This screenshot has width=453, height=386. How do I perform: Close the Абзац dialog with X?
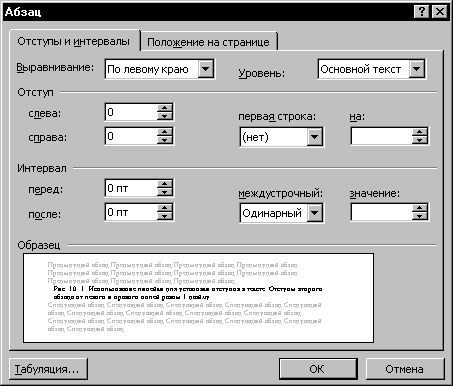coord(440,12)
